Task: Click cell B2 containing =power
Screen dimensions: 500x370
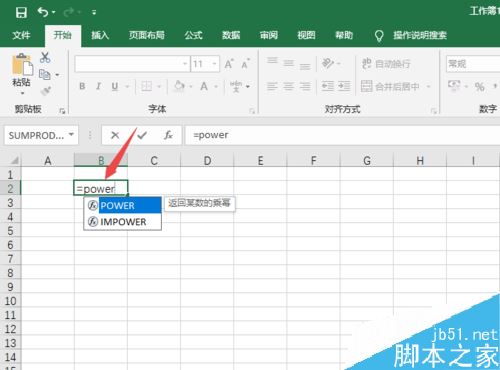Action: (x=101, y=188)
